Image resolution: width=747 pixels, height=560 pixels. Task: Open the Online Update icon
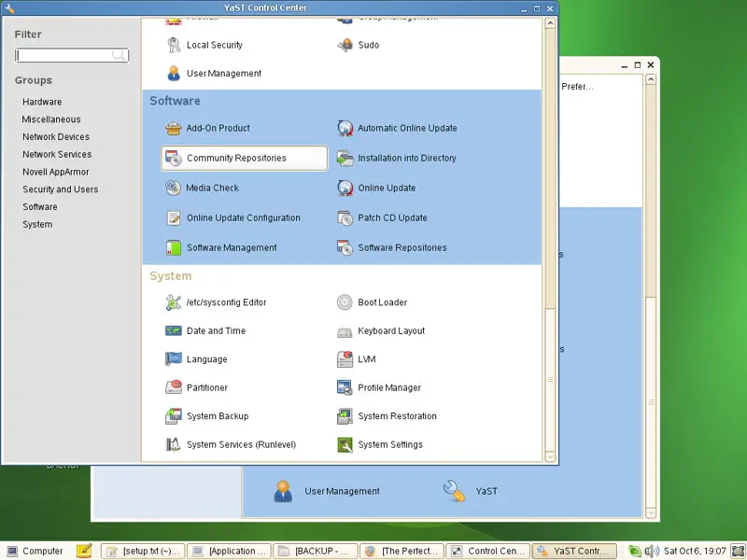coord(345,189)
